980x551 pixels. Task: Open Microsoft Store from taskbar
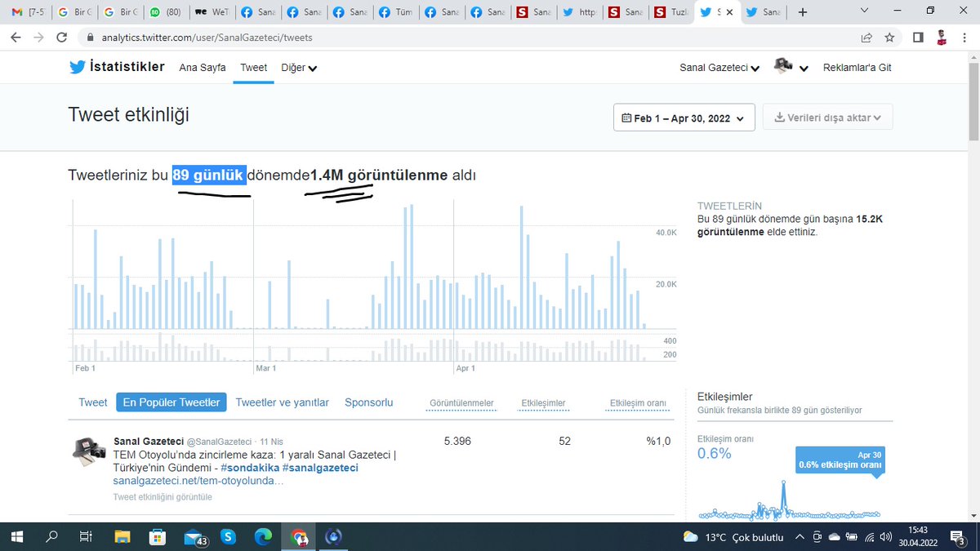[x=158, y=536]
